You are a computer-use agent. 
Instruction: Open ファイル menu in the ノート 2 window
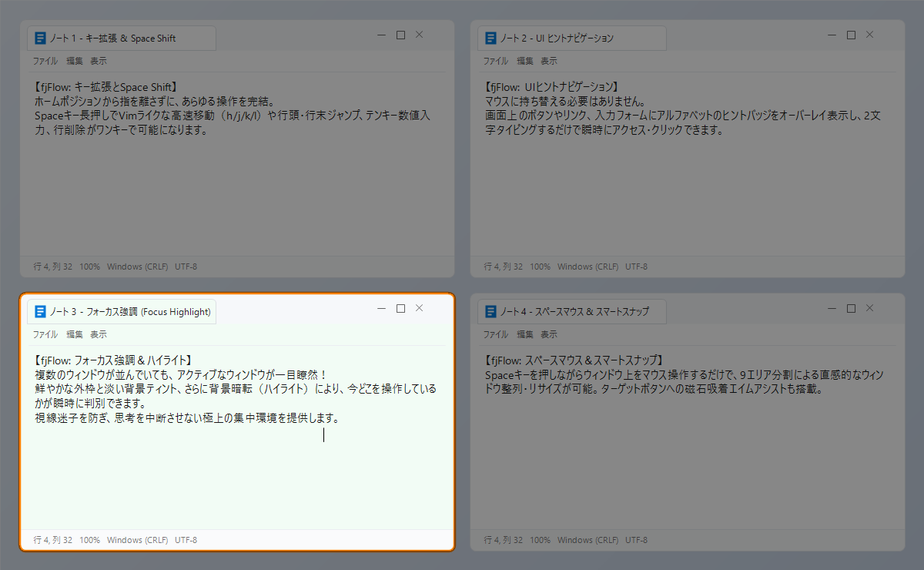click(495, 61)
